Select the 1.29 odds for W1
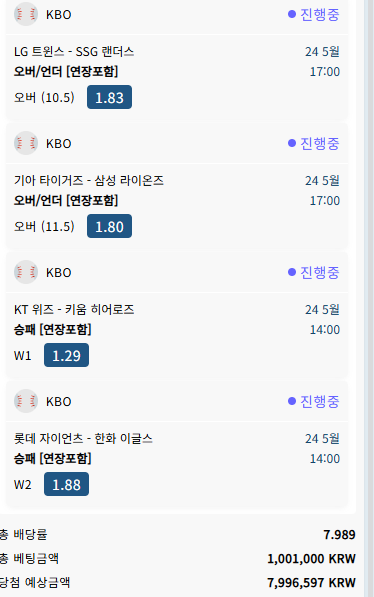This screenshot has height=597, width=374. coord(66,355)
